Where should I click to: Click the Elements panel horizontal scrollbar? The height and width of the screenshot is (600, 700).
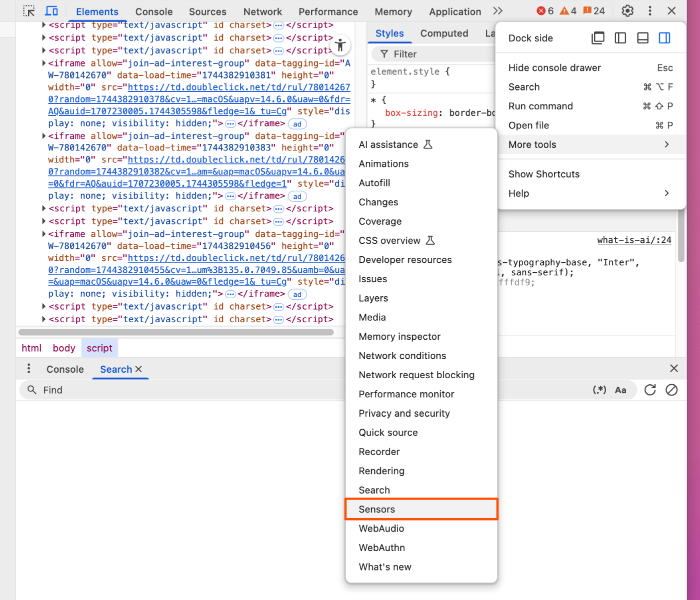point(176,332)
